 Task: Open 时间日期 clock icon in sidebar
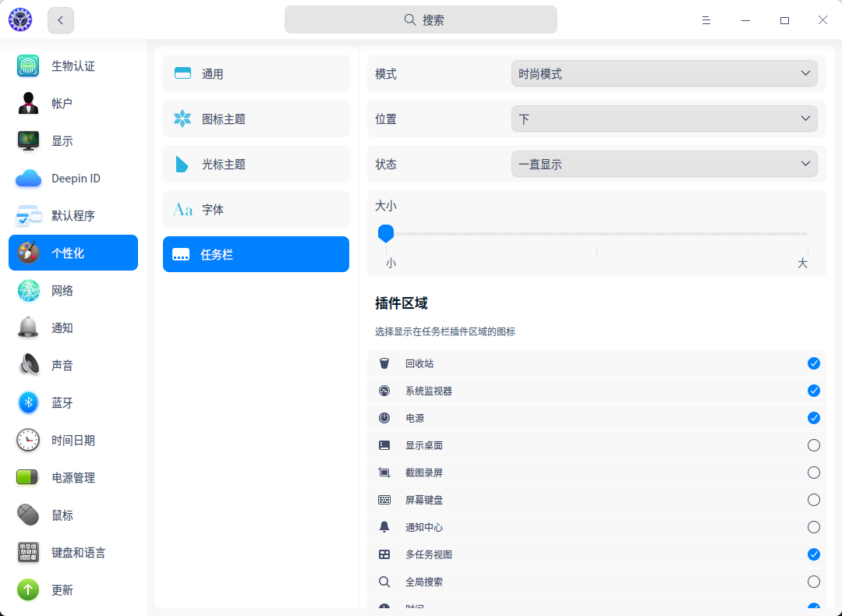[x=28, y=441]
